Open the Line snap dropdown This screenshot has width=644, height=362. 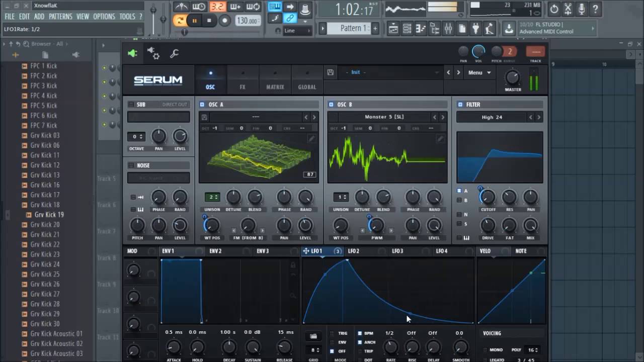(x=298, y=31)
